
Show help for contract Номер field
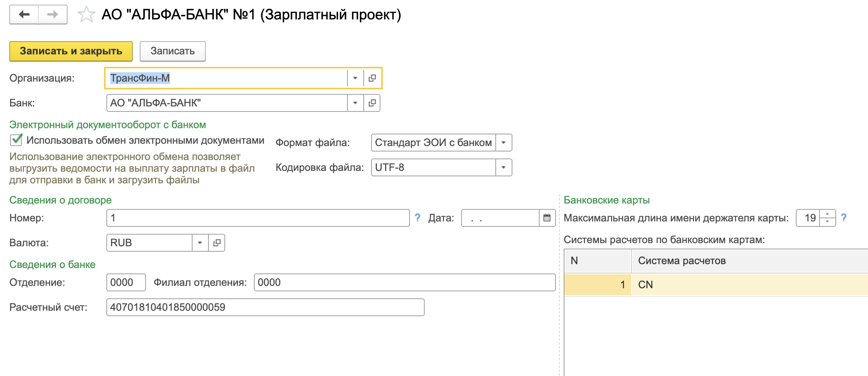coord(417,218)
